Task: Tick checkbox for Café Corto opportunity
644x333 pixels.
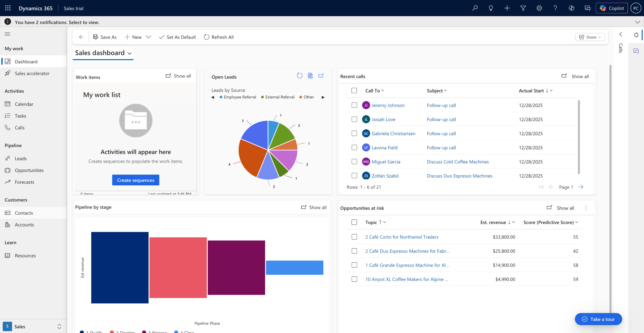Action: (x=354, y=237)
